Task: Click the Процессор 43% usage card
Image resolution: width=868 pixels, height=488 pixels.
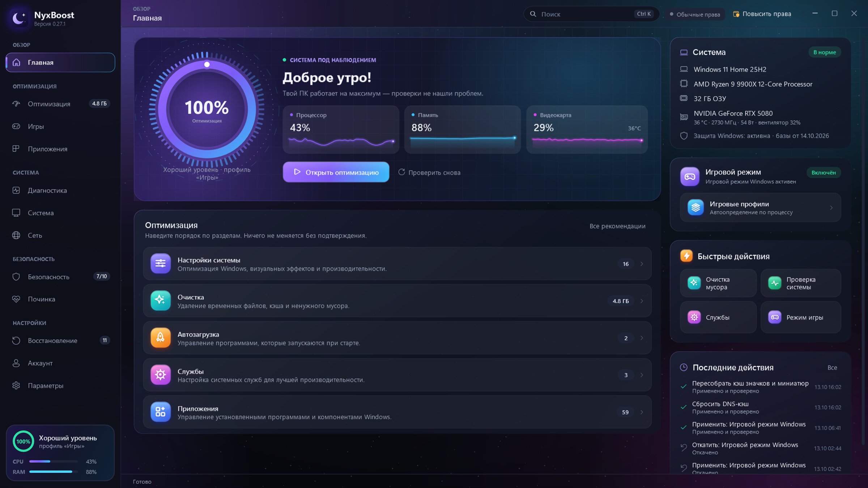Action: 341,129
